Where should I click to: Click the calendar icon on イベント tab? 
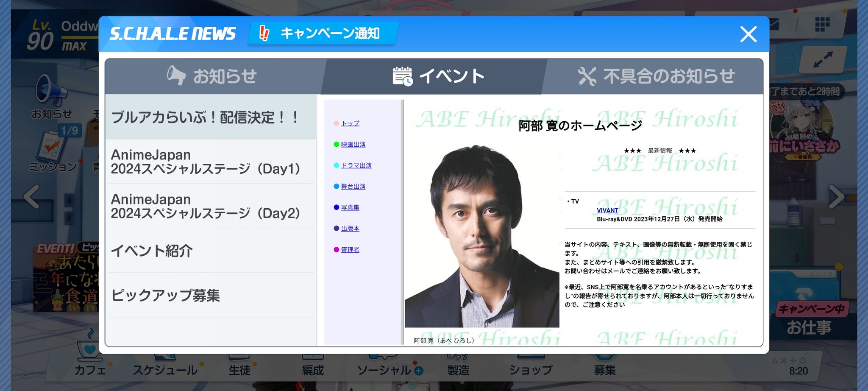(402, 76)
